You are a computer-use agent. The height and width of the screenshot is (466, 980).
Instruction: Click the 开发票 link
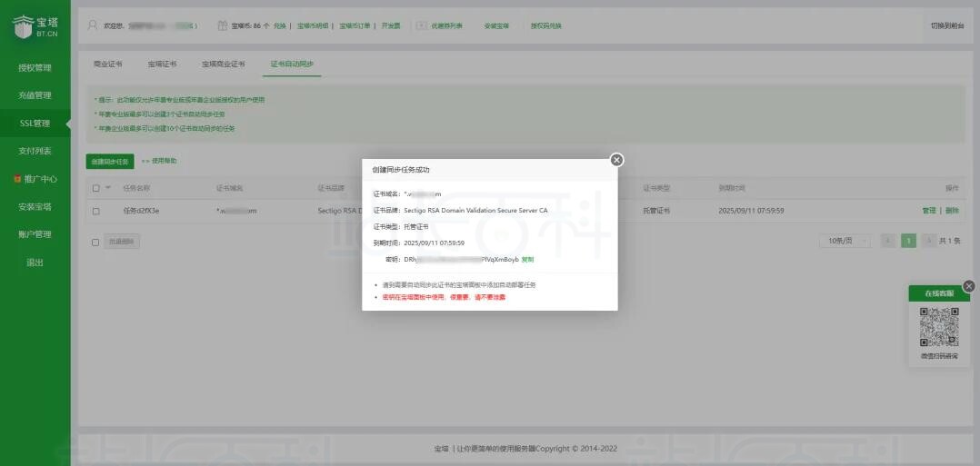391,25
